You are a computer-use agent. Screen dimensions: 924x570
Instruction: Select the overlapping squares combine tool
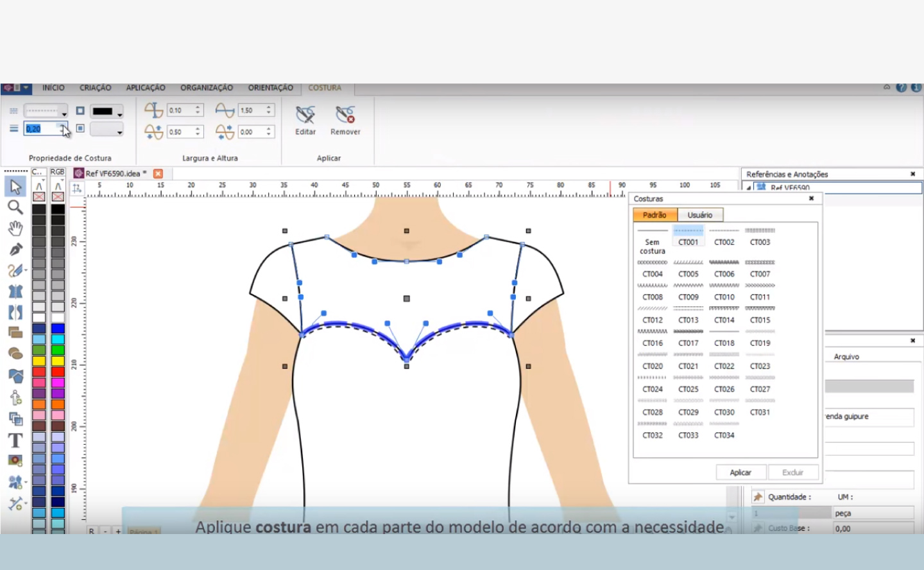[x=15, y=419]
